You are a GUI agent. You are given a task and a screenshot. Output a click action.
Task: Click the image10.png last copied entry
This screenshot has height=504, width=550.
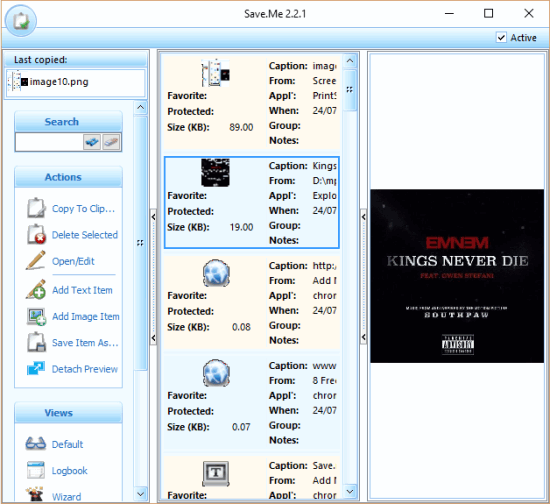pyautogui.click(x=75, y=82)
